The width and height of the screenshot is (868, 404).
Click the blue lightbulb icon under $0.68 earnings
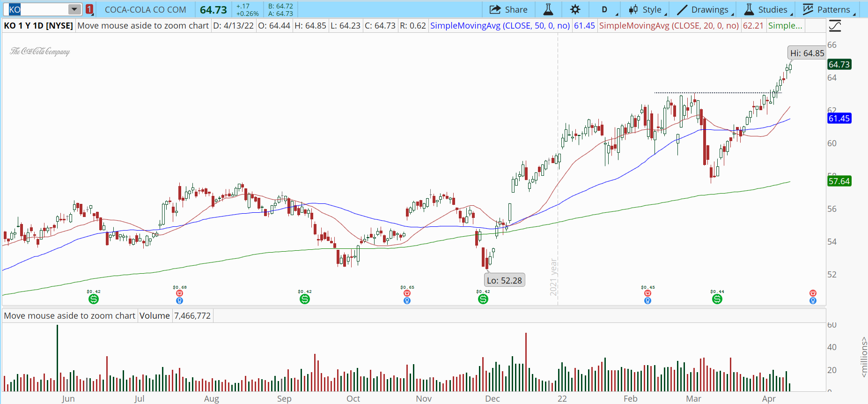(x=179, y=301)
